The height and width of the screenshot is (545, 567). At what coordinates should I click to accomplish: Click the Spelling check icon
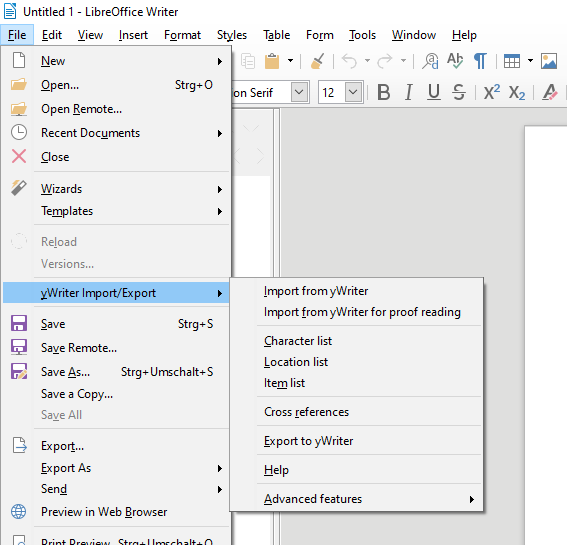[x=455, y=61]
